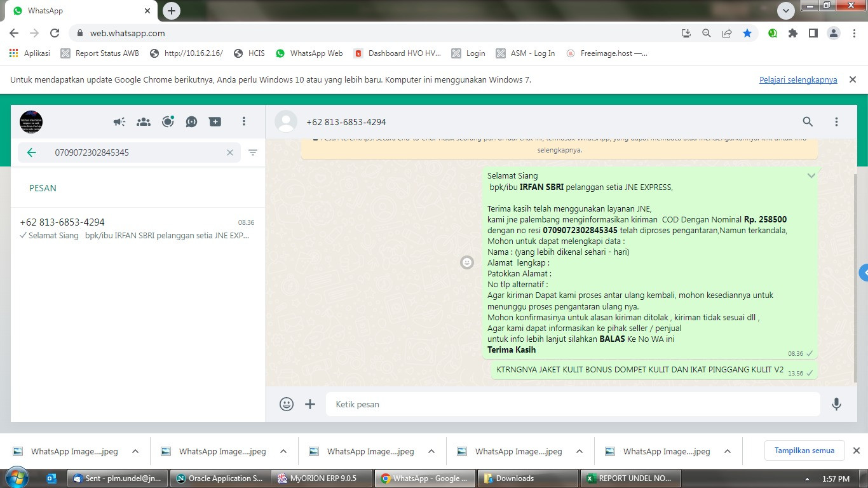Go back from search with green arrow
Screen dimensions: 868x488
(31, 152)
